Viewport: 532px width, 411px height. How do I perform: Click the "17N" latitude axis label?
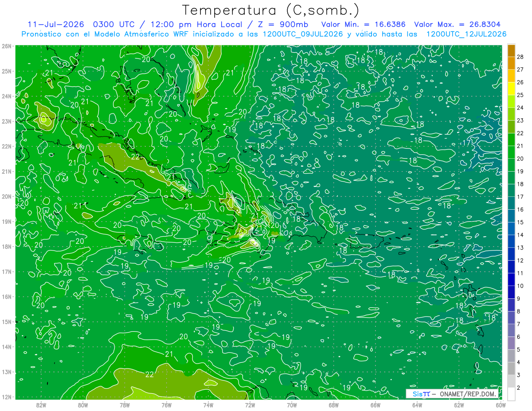7,271
